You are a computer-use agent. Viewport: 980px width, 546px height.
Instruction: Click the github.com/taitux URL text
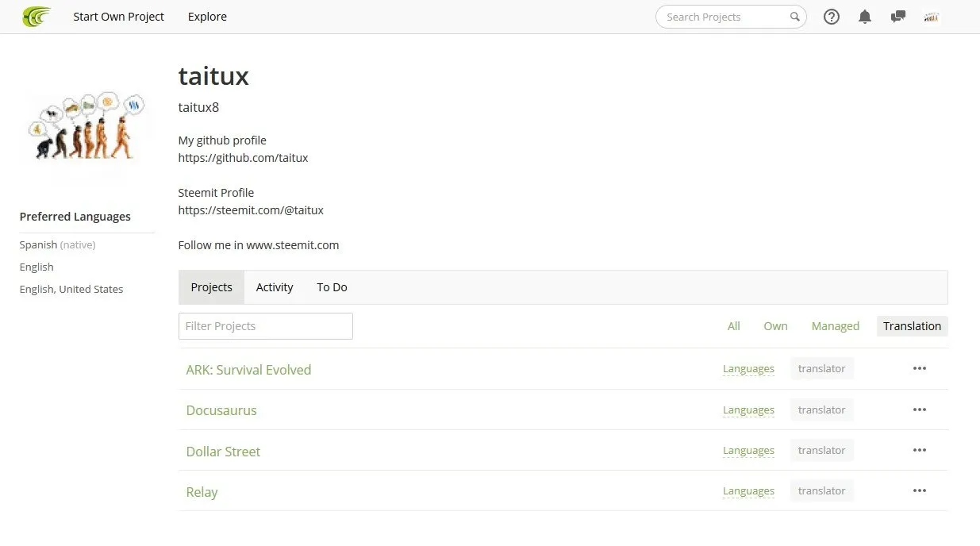pyautogui.click(x=243, y=158)
